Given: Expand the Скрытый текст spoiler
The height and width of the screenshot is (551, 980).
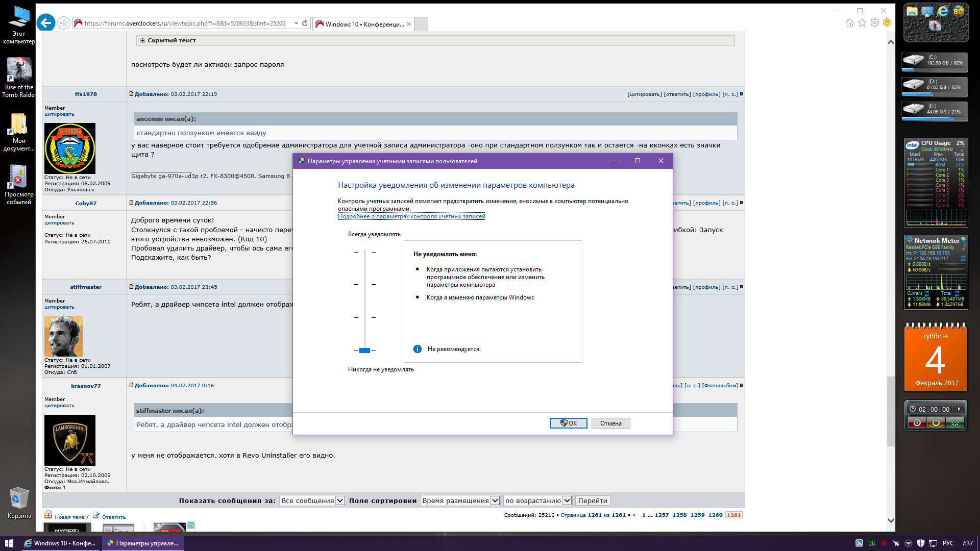Looking at the screenshot, I should pos(143,40).
